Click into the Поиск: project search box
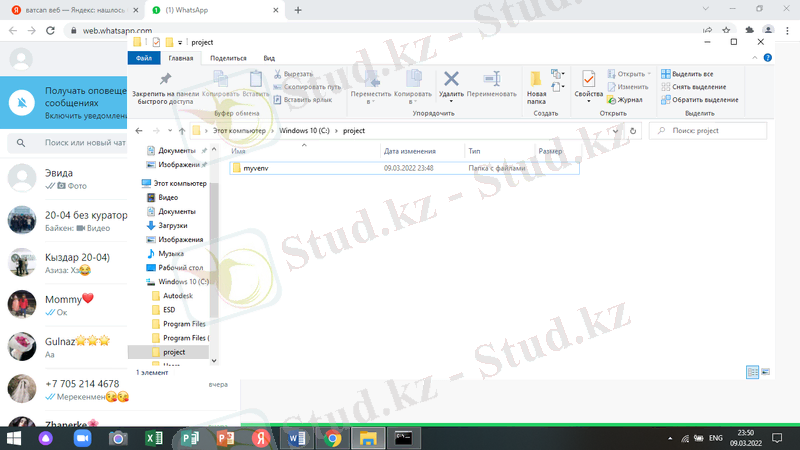Image resolution: width=800 pixels, height=450 pixels. (708, 131)
